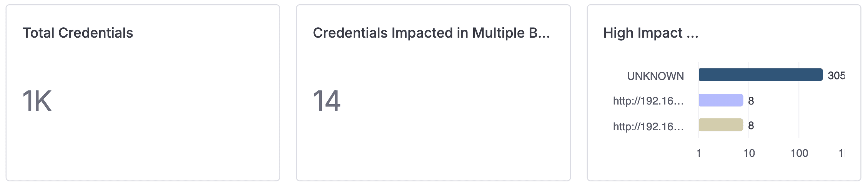
Task: Click the UNKNOWN category label
Action: (x=655, y=76)
